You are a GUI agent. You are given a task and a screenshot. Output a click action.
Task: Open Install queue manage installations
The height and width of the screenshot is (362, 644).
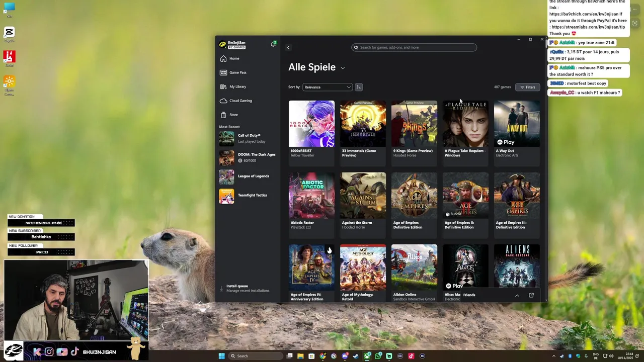click(x=248, y=289)
